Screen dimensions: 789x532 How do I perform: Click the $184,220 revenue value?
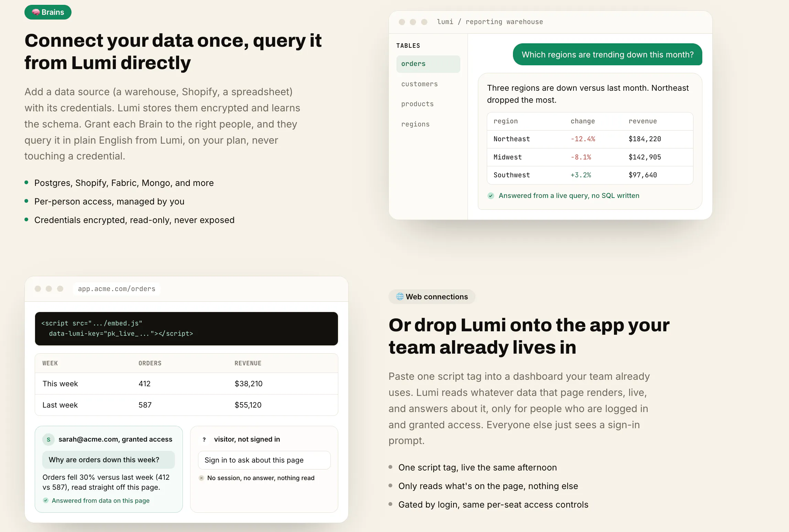coord(645,139)
